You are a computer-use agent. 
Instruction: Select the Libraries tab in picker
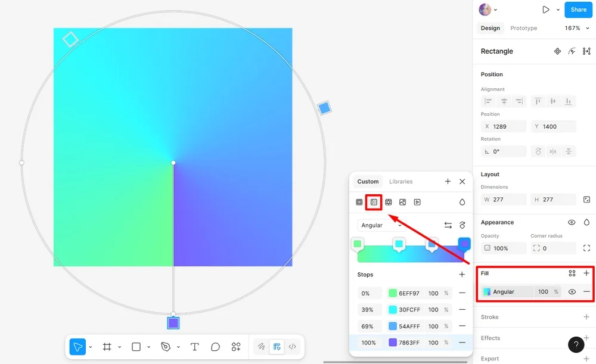click(x=401, y=182)
